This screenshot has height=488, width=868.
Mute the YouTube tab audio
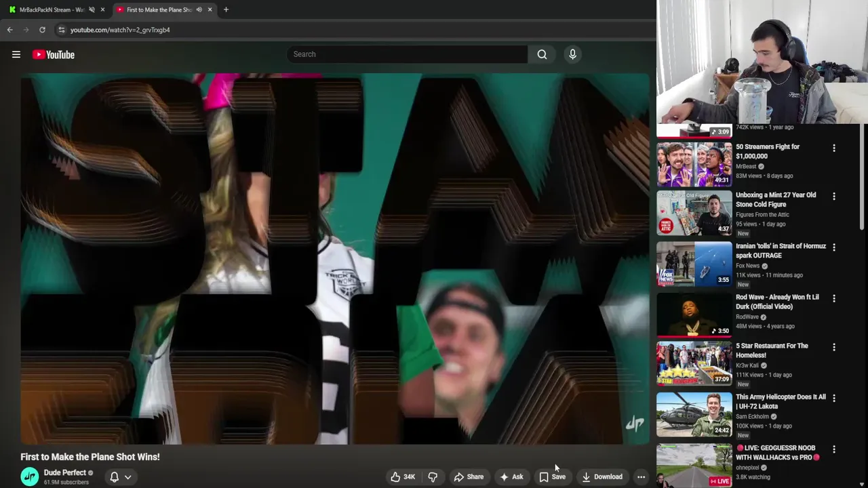(199, 9)
